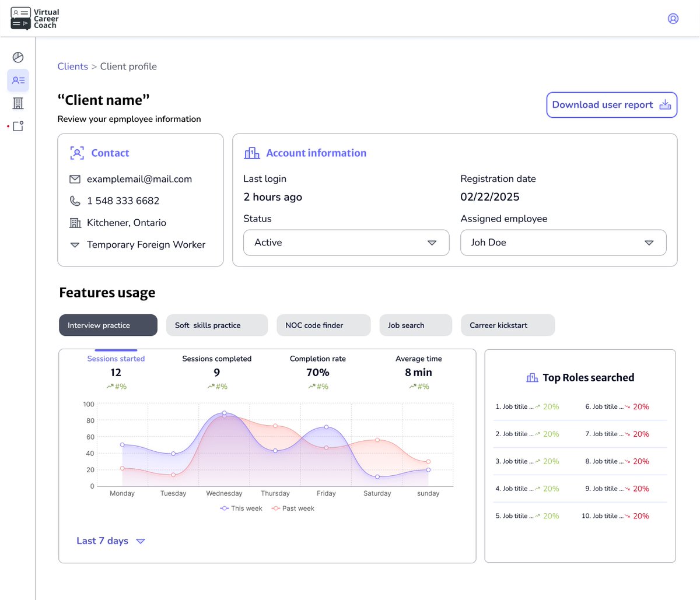Screen dimensions: 700x600
Task: Click the Top Roles searched chart icon
Action: [532, 378]
